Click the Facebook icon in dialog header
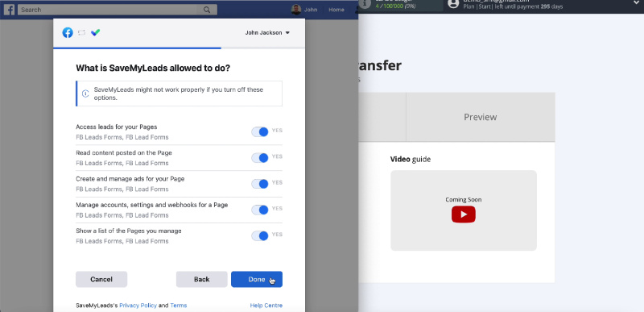The height and width of the screenshot is (312, 644). coord(68,32)
